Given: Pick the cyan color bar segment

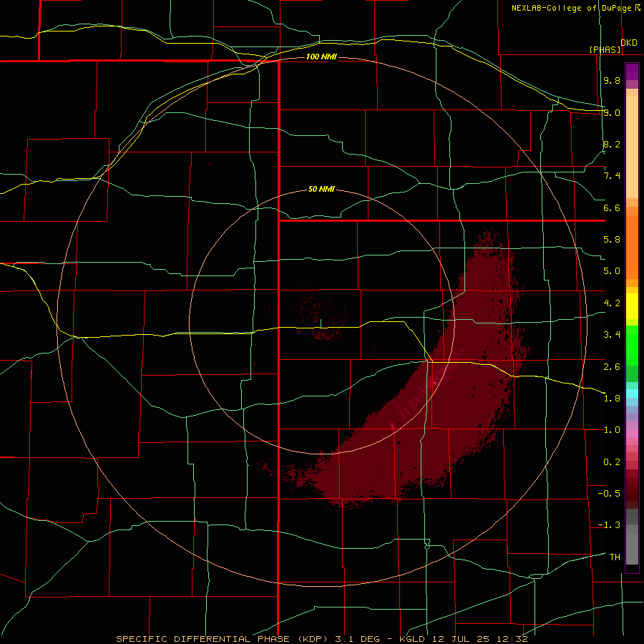Looking at the screenshot, I should 632,394.
